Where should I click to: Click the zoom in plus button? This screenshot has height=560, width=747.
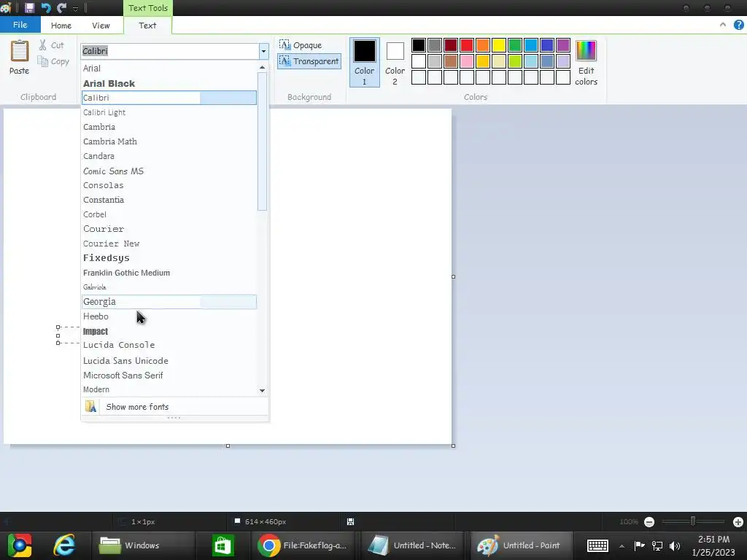pos(738,522)
